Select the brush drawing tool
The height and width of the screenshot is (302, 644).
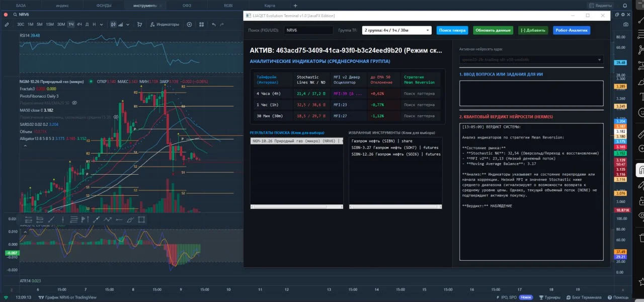pyautogui.click(x=130, y=219)
